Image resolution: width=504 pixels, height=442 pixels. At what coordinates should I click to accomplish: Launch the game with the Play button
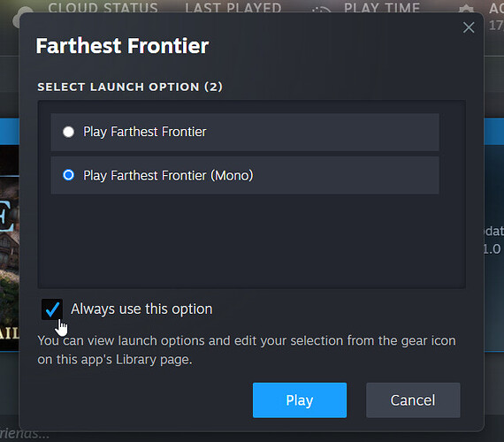(300, 400)
